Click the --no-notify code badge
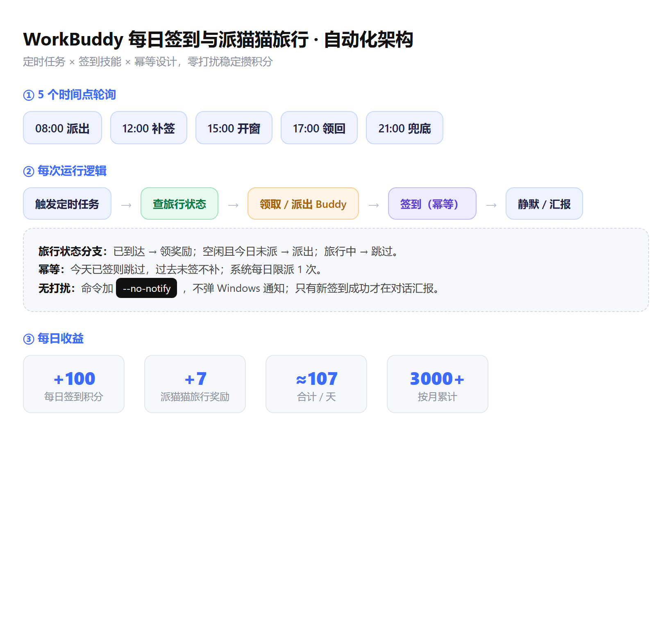 [x=147, y=288]
